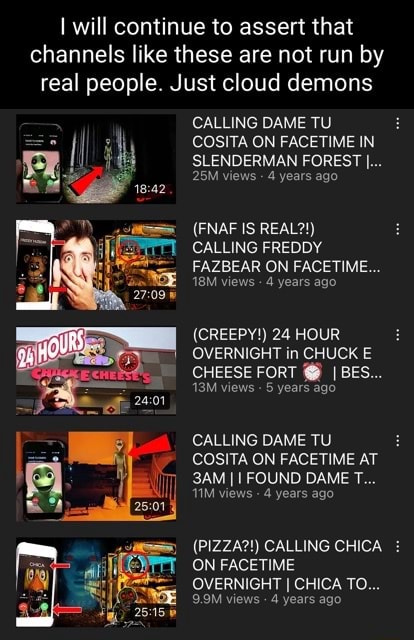Click the 27:09 duration badge
The height and width of the screenshot is (640, 414).
click(x=150, y=295)
